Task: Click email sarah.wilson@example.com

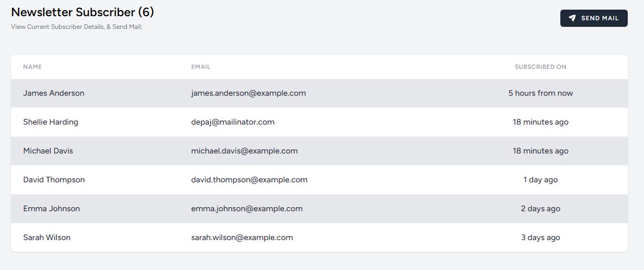Action: coord(242,238)
